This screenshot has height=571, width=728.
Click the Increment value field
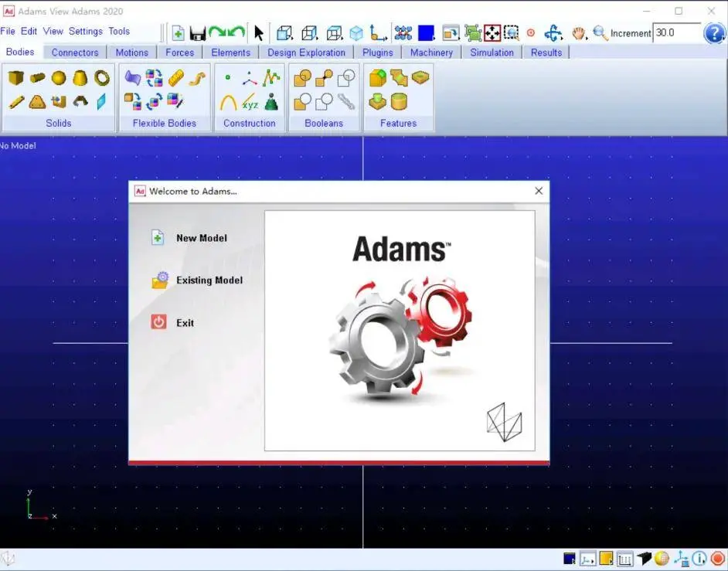[x=676, y=33]
